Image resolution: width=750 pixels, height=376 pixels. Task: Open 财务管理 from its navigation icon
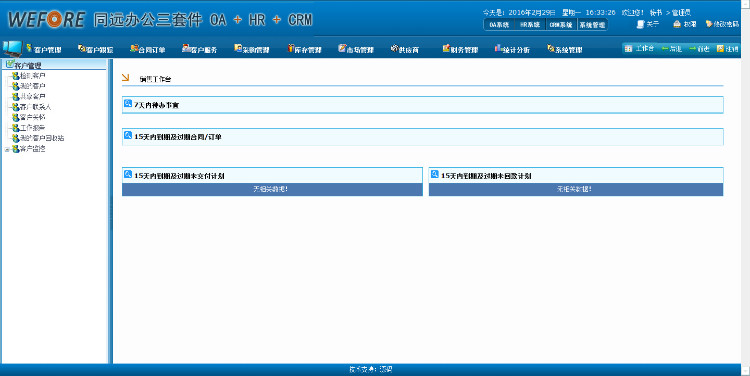pyautogui.click(x=446, y=48)
